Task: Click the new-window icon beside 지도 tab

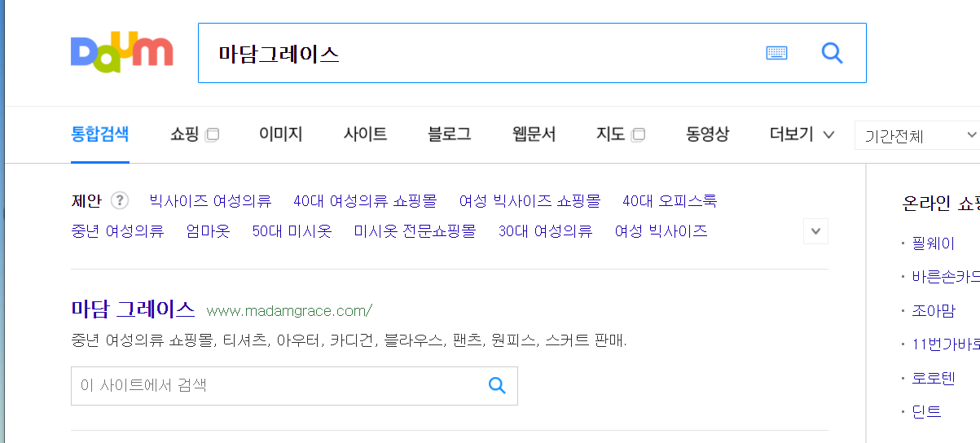Action: click(639, 135)
